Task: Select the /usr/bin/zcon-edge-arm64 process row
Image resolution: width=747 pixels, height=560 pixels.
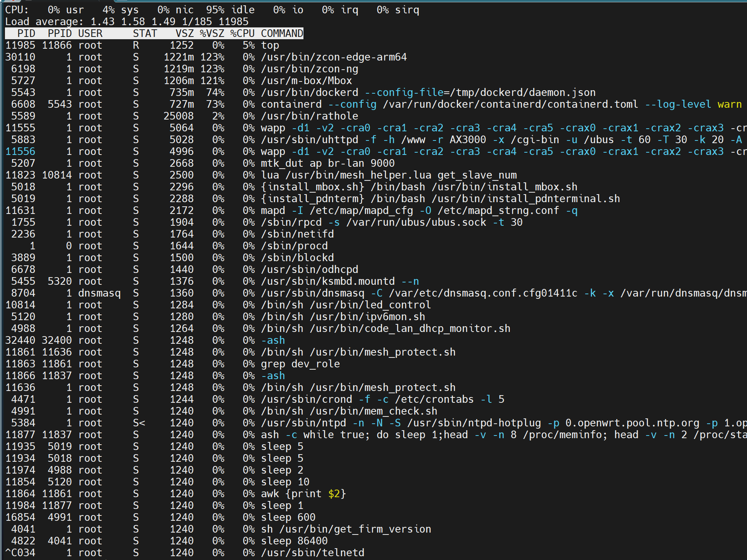Action: coord(334,57)
